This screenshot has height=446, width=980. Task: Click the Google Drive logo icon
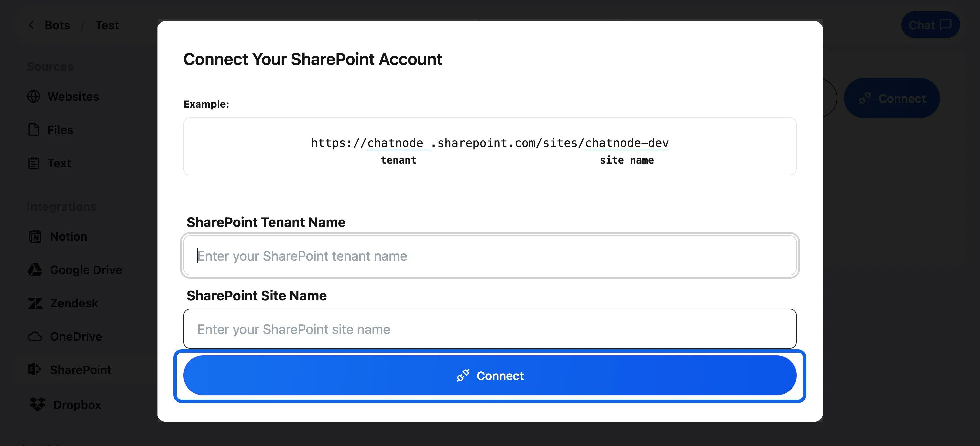point(35,270)
